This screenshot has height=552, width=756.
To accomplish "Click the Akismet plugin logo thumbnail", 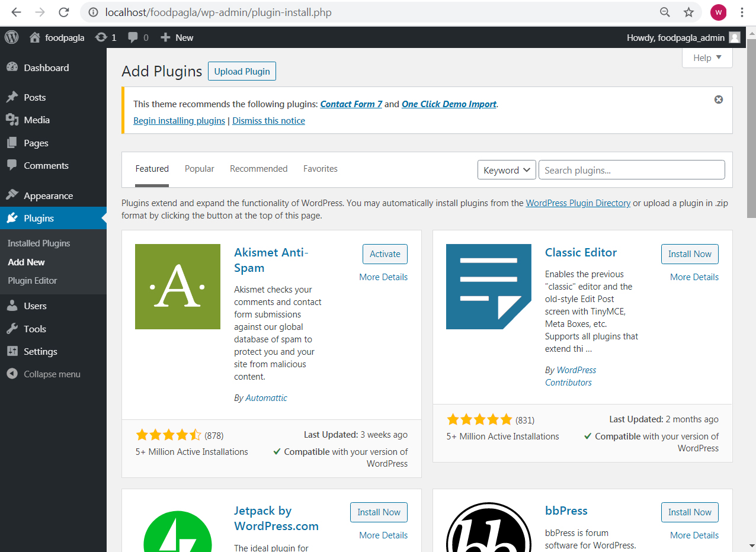I will coord(178,287).
